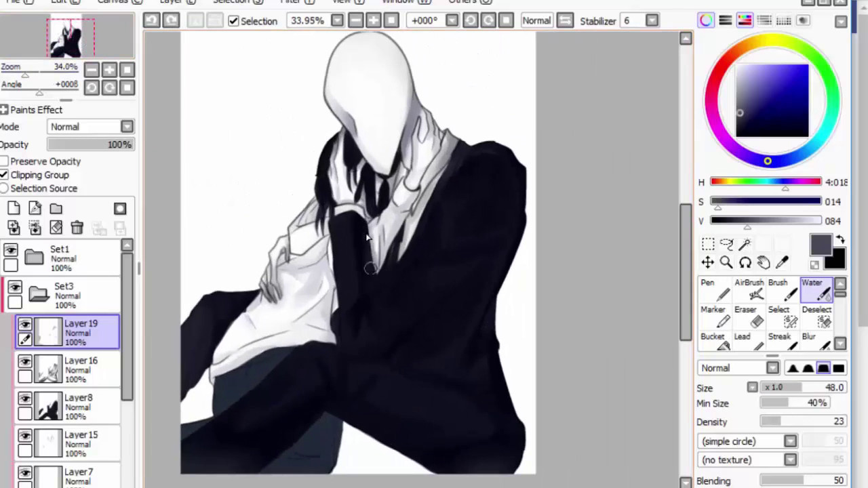Delete the selected layer with trash icon

[x=77, y=228]
